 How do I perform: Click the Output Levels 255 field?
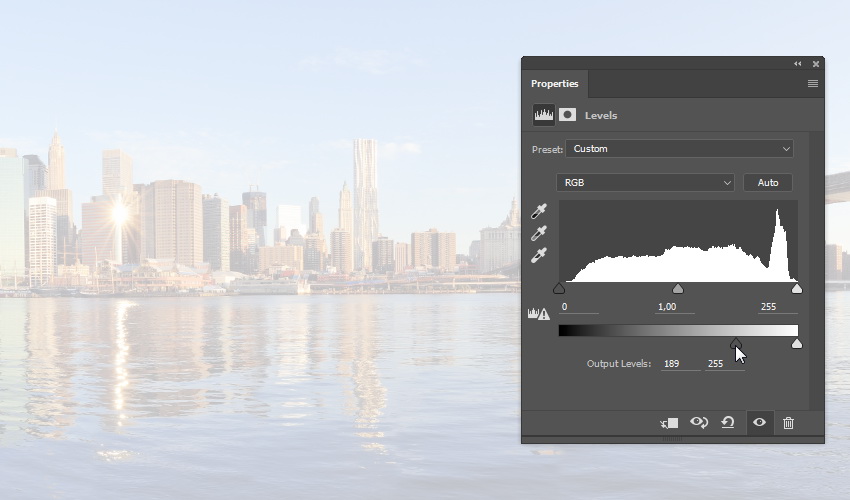[725, 364]
